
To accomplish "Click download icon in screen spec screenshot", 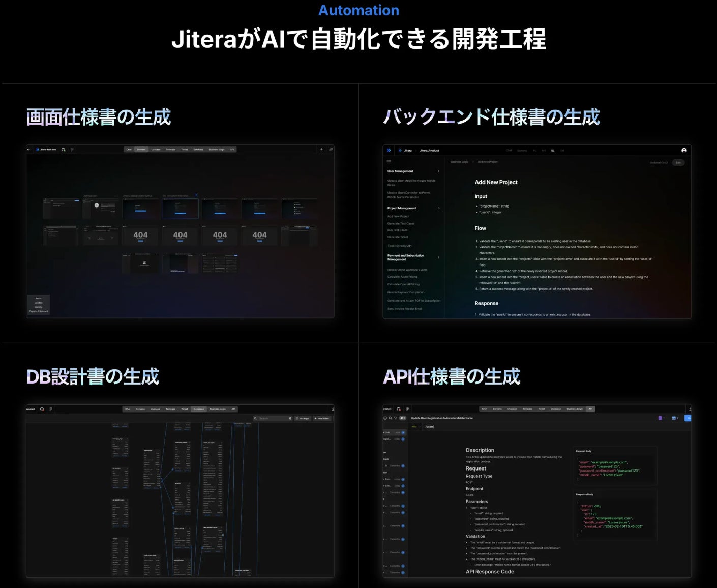I will pyautogui.click(x=321, y=150).
